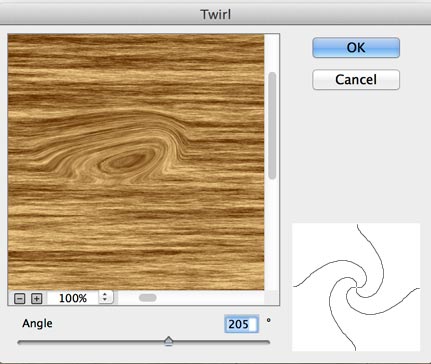Click the wood grain preview image

(136, 162)
